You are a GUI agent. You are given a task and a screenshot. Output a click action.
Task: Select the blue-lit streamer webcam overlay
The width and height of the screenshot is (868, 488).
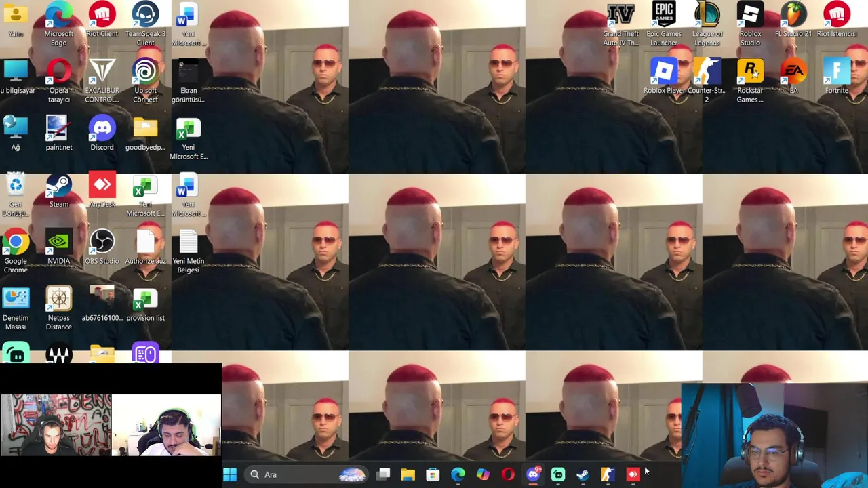click(774, 435)
